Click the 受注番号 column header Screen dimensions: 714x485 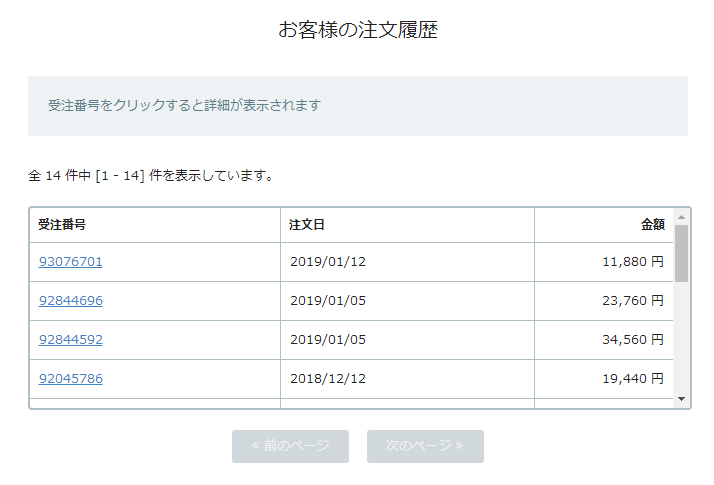[x=62, y=225]
